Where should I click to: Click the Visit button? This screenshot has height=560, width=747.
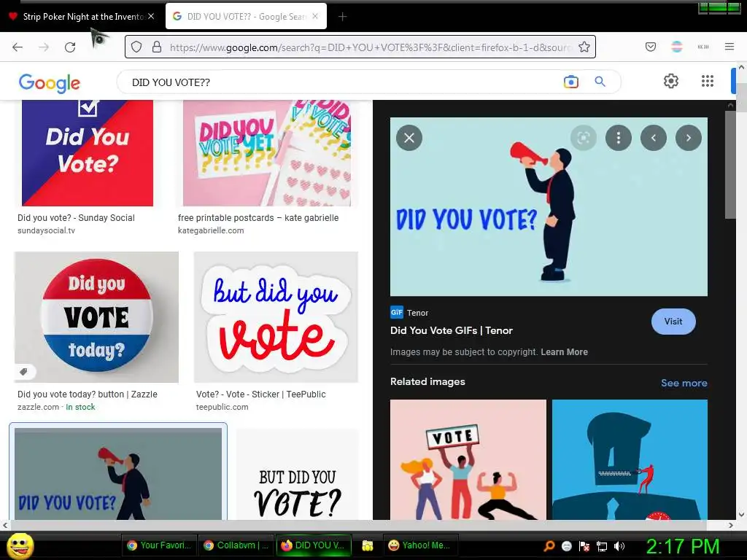pyautogui.click(x=673, y=322)
